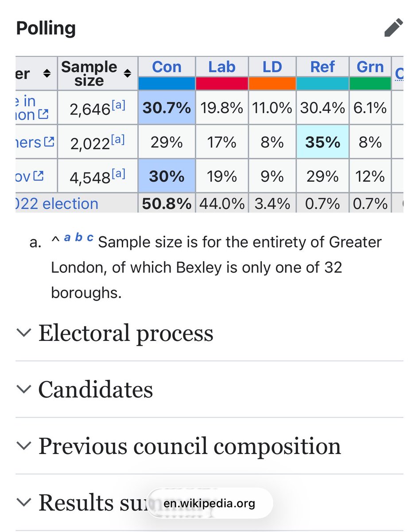419x532 pixels.
Task: Open the 2022 election link
Action: tap(57, 204)
